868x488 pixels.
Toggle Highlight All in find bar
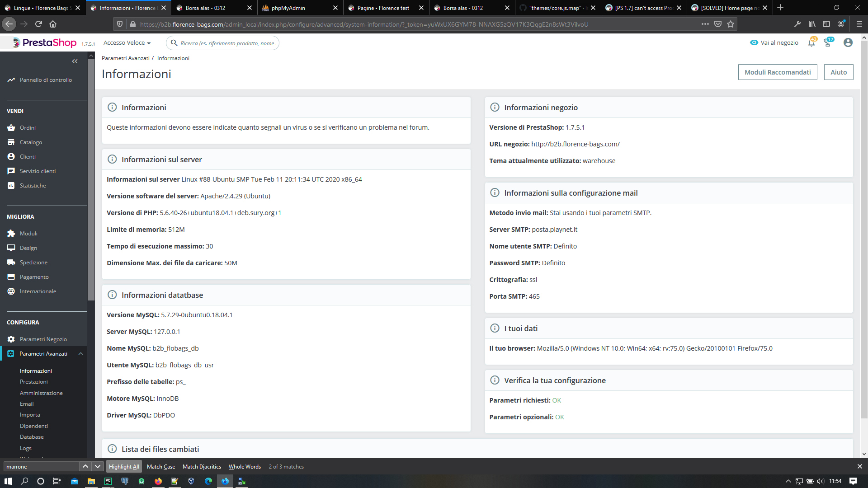[x=124, y=467]
